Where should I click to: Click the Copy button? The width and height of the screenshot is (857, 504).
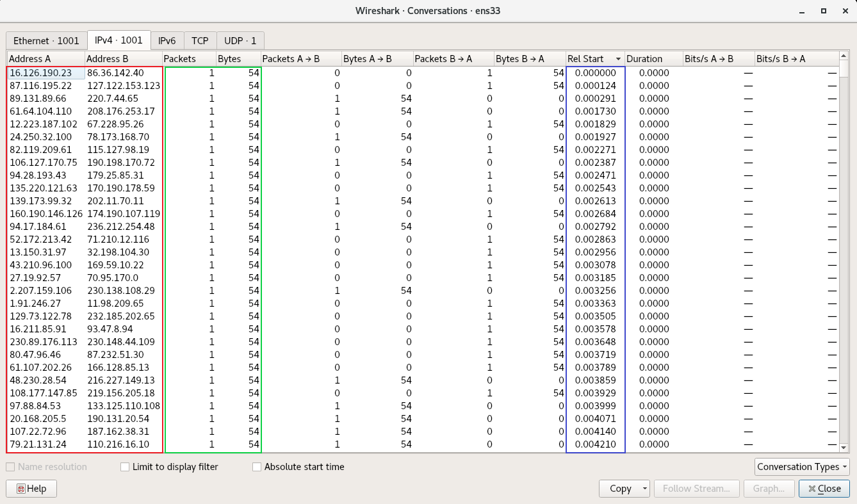pos(620,489)
